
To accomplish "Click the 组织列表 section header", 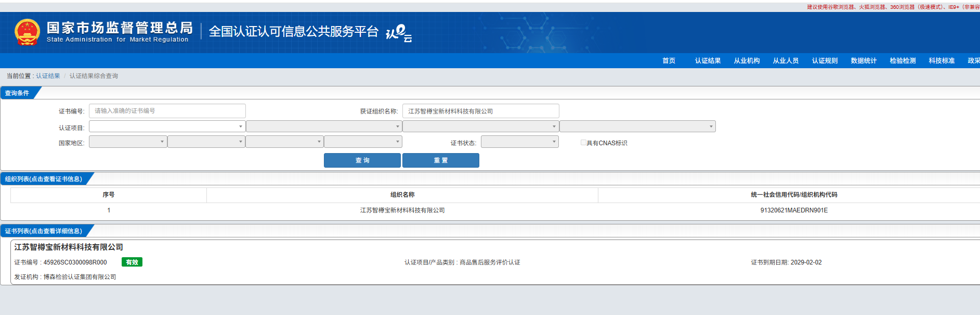I will pyautogui.click(x=44, y=179).
